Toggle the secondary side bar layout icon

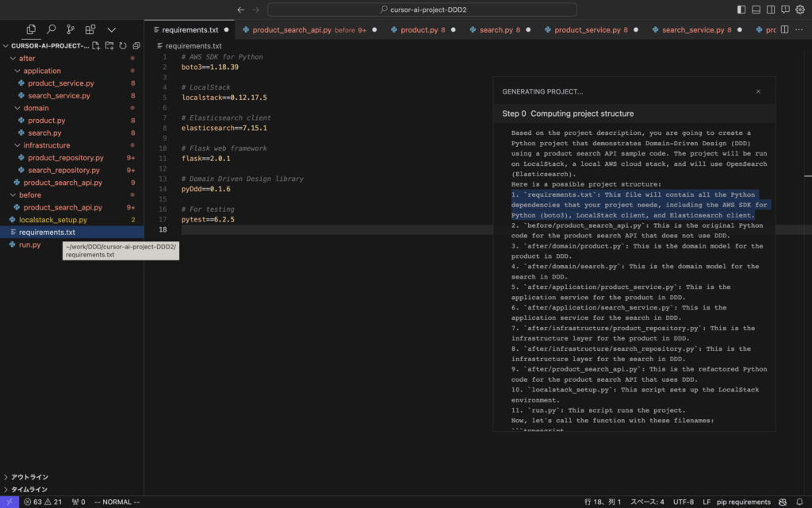[771, 10]
